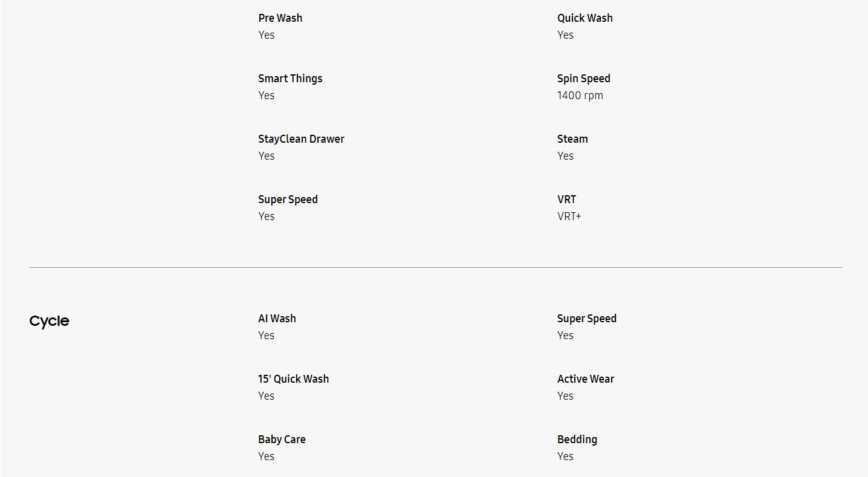The width and height of the screenshot is (868, 477).
Task: Click the Cycle section heading
Action: (x=49, y=321)
